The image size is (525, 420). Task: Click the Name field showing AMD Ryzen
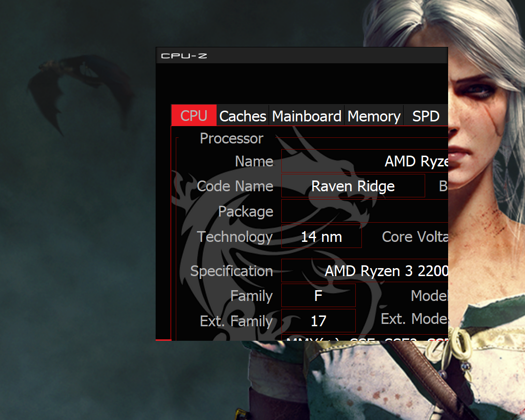point(365,161)
